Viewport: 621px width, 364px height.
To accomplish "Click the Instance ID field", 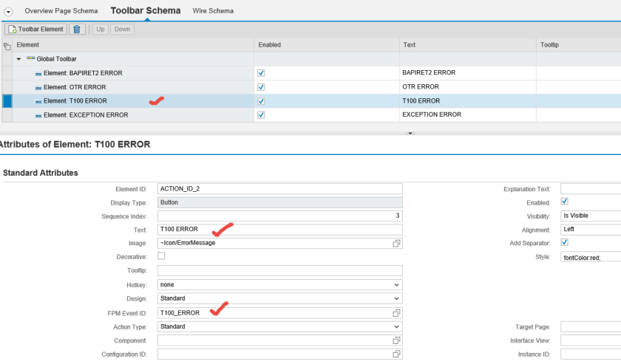I will pos(591,354).
